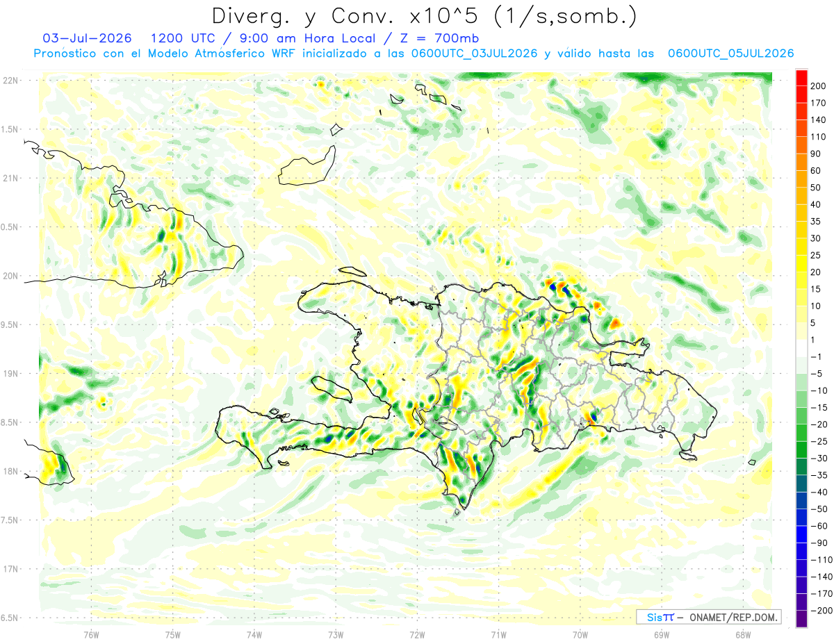
Task: Click the '17N' latitude label
Action: click(x=10, y=569)
